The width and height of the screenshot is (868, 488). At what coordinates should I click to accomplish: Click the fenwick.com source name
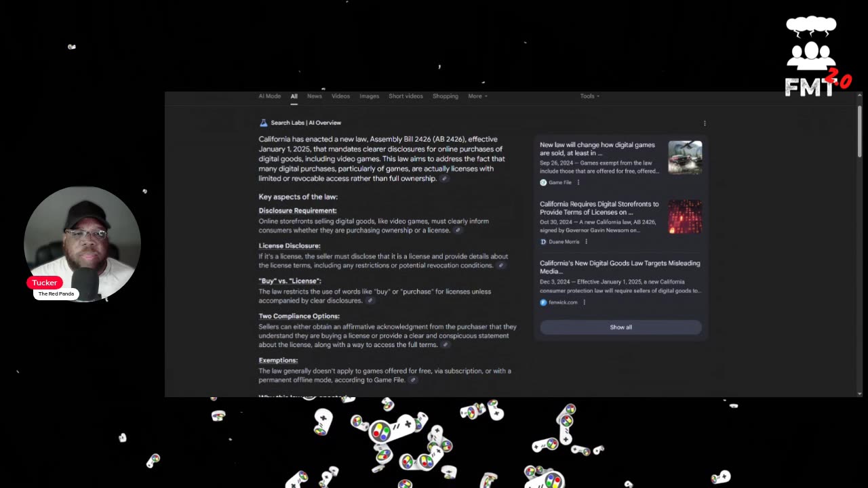point(563,302)
